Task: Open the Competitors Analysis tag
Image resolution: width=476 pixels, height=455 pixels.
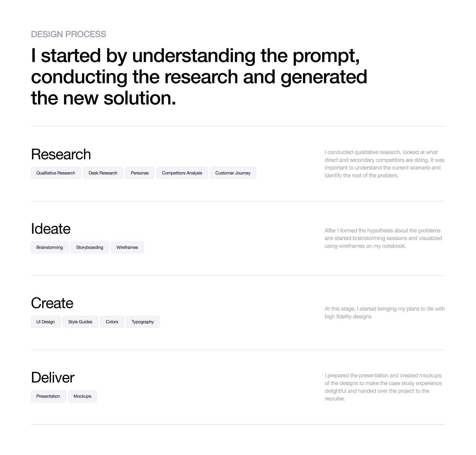Action: coord(182,173)
